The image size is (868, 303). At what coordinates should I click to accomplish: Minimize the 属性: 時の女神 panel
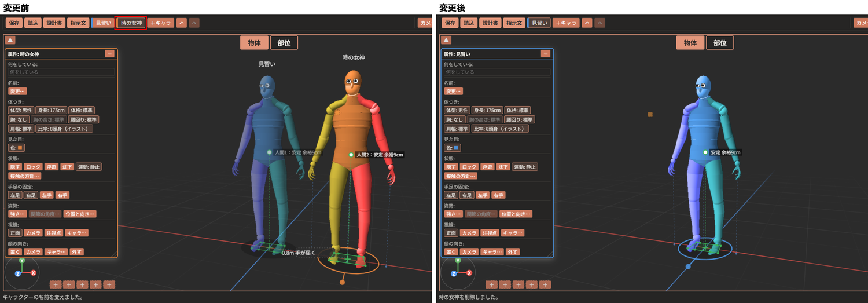click(109, 54)
